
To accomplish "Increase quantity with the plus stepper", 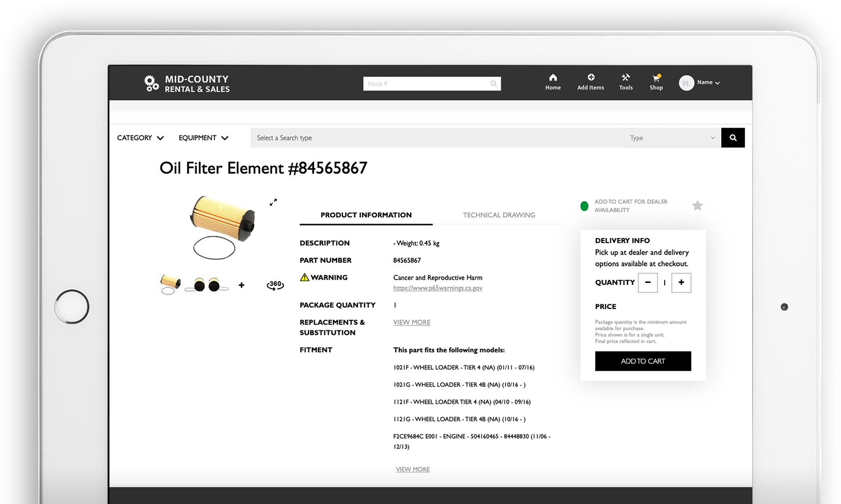I will pyautogui.click(x=681, y=283).
